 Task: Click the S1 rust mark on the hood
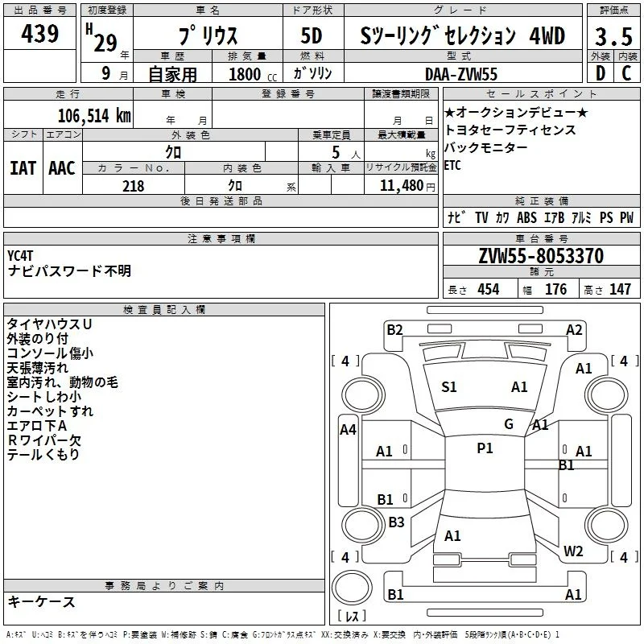[448, 387]
